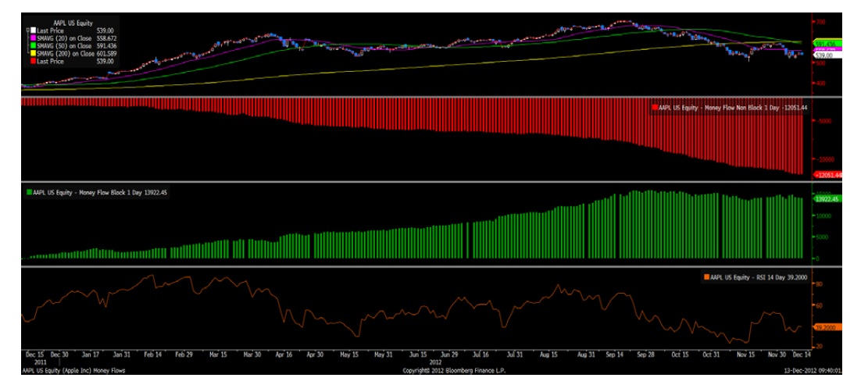Viewport: 868px width, 392px height.
Task: Click the white Last Price legend swatch
Action: (x=33, y=30)
